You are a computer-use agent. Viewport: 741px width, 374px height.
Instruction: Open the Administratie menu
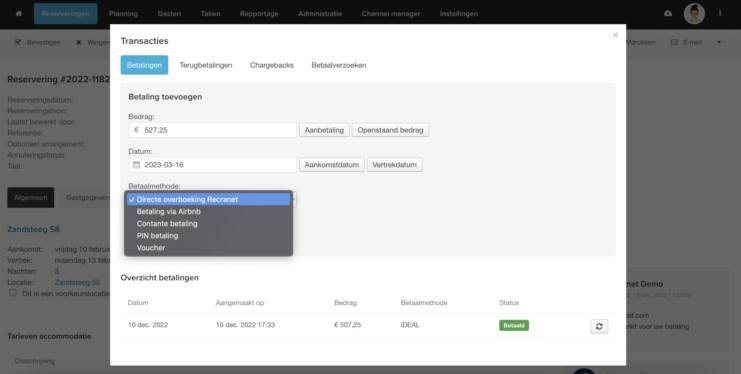[x=320, y=14]
